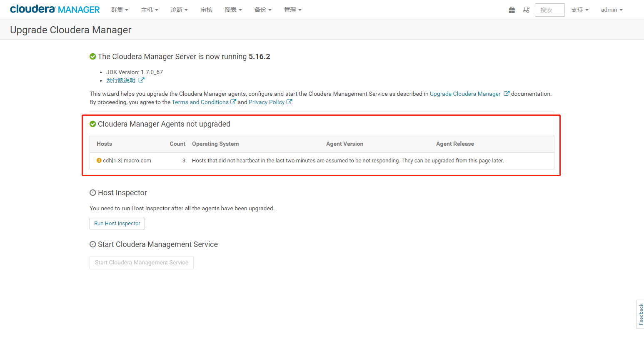Screen dimensions: 644x361
Task: Open the Privacy Policy link
Action: [x=267, y=102]
